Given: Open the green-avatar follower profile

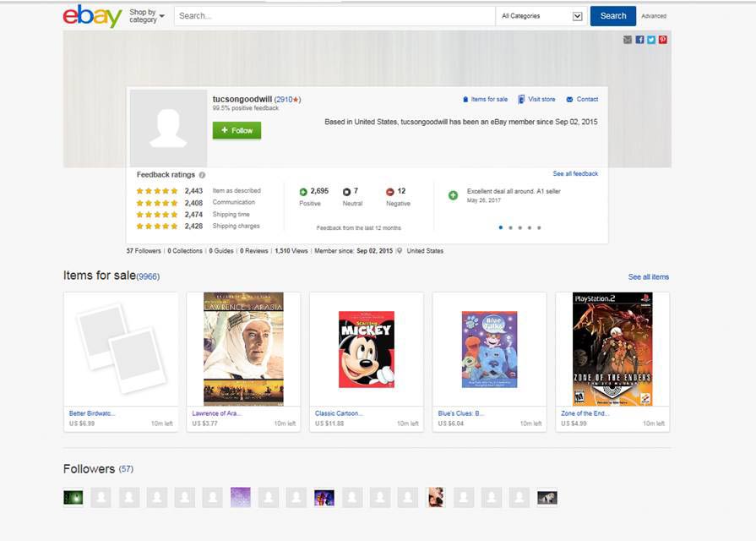Looking at the screenshot, I should 73,498.
